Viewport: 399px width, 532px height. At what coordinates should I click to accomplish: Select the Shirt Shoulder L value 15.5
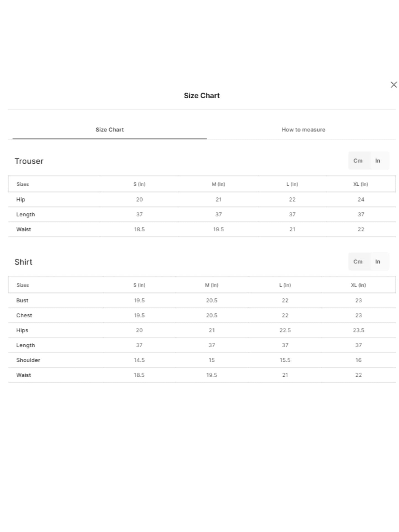tap(285, 360)
